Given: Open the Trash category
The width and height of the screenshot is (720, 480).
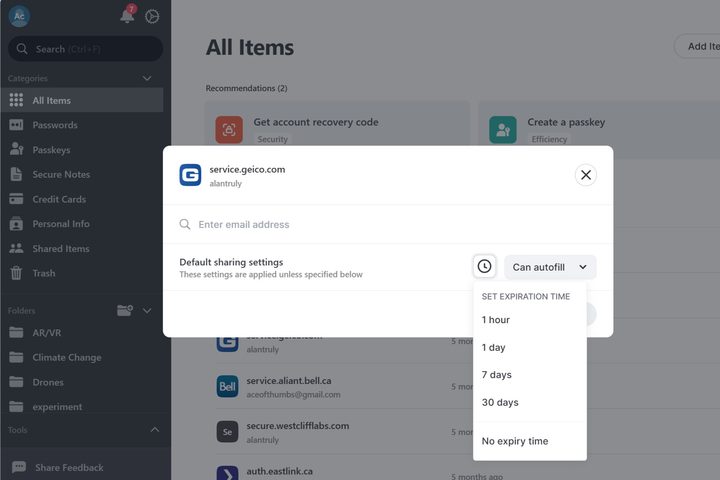Looking at the screenshot, I should (44, 273).
